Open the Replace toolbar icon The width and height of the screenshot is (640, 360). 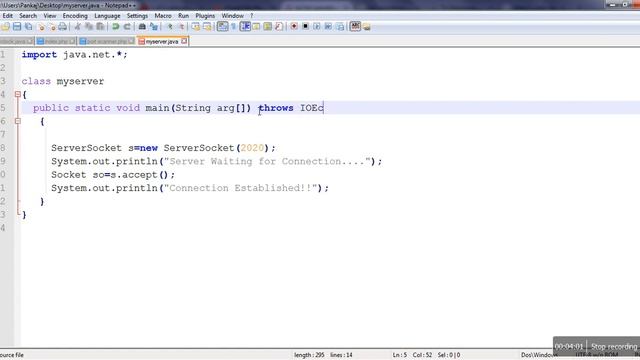point(154,27)
